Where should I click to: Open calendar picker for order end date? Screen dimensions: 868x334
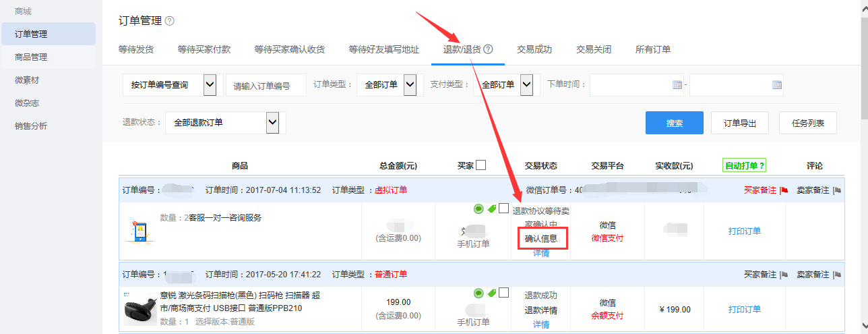(776, 85)
